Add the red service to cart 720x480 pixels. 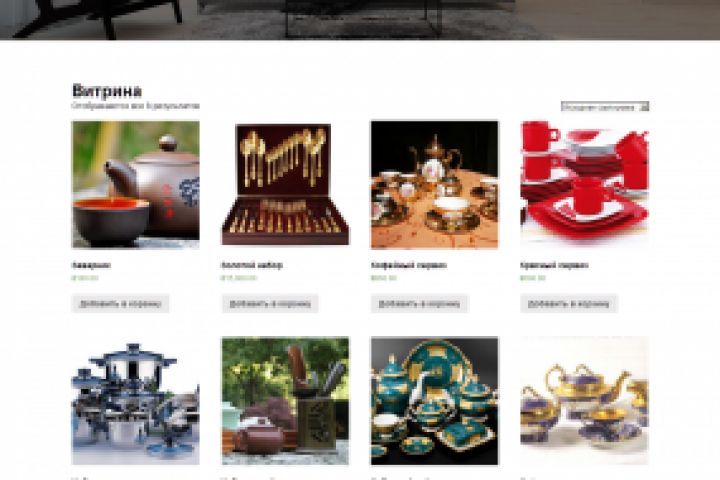point(568,304)
